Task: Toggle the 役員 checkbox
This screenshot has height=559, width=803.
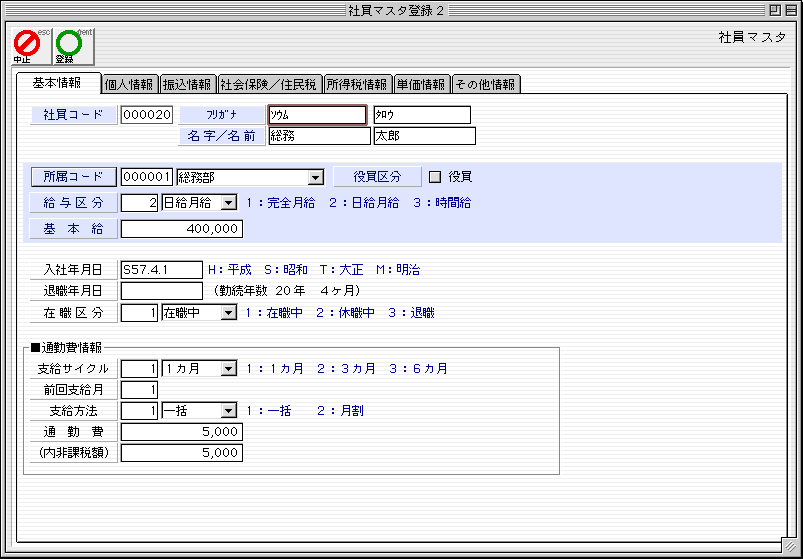Action: 435,177
